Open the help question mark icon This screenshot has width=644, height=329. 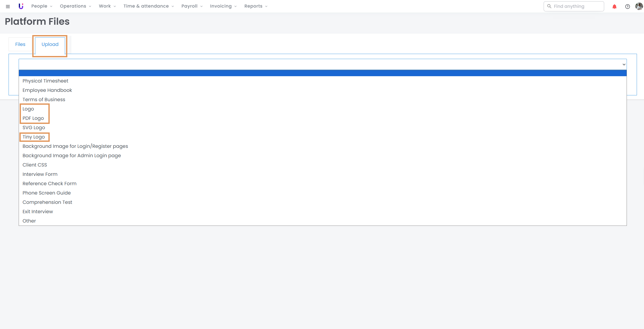coord(627,7)
